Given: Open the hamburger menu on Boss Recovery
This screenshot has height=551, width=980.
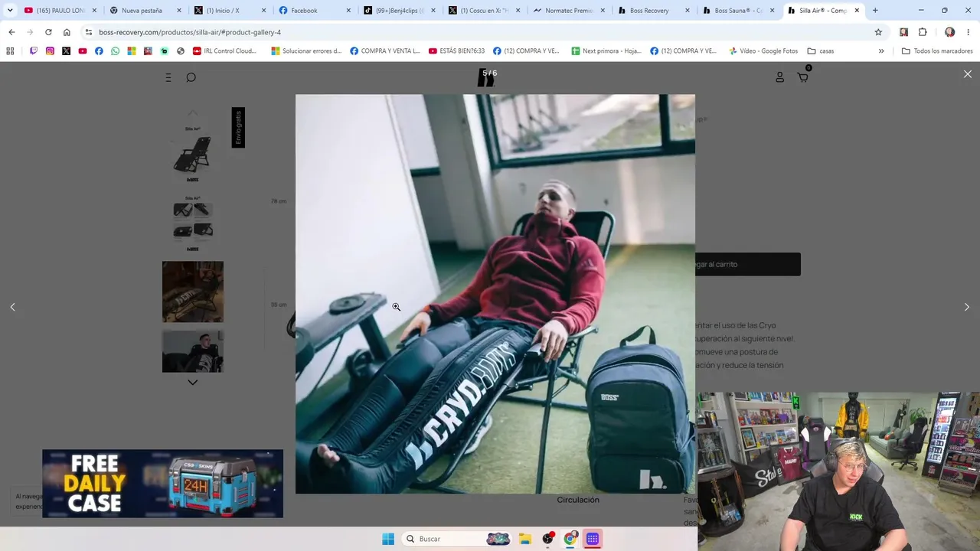Looking at the screenshot, I should coord(168,77).
